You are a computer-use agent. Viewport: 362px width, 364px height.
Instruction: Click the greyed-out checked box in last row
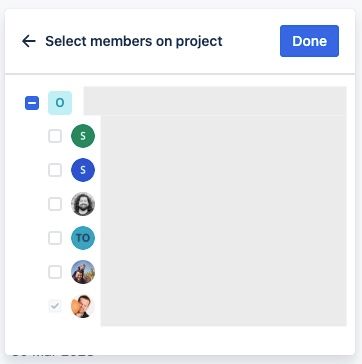pyautogui.click(x=55, y=306)
